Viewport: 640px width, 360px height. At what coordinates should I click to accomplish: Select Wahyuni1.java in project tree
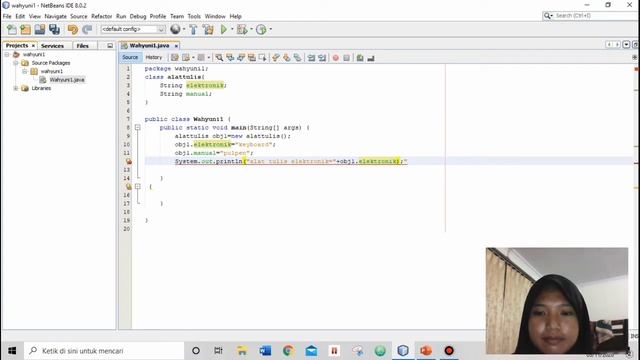pos(67,80)
